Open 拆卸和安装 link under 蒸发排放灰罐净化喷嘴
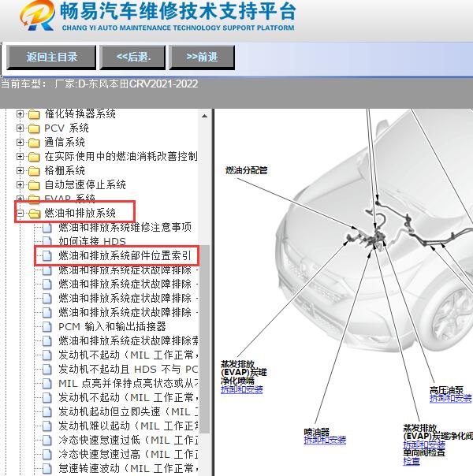This screenshot has width=473, height=476. 242,389
